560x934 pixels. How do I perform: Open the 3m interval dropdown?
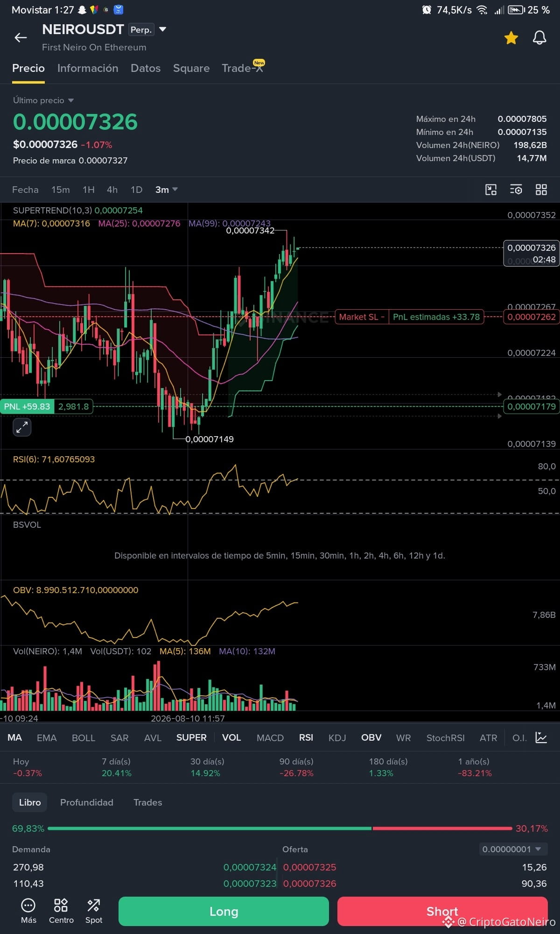pyautogui.click(x=166, y=190)
